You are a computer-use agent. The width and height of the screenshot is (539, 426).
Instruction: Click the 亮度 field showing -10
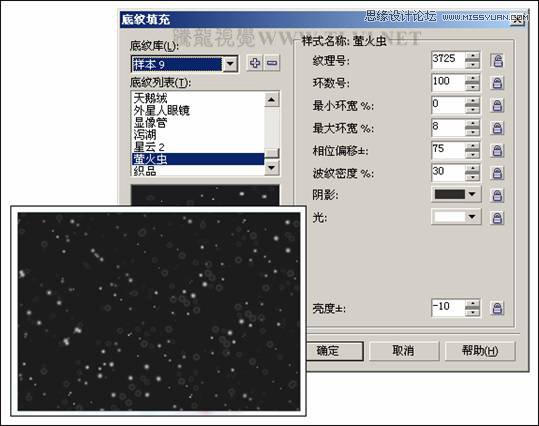click(x=448, y=307)
